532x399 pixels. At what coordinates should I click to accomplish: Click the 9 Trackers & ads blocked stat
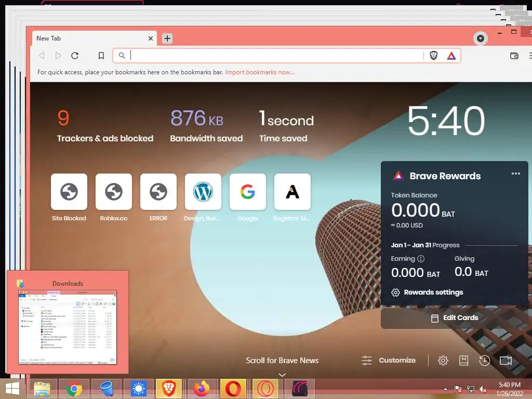[105, 126]
